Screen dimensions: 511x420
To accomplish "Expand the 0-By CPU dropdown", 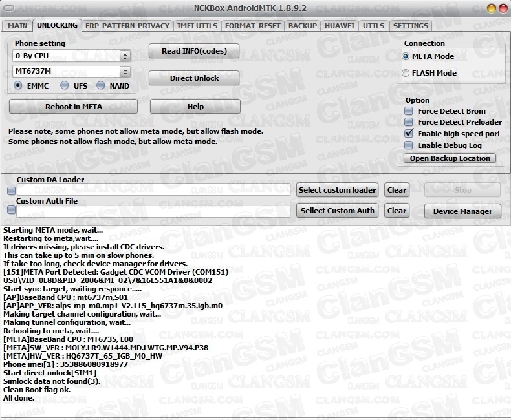I will pos(125,56).
